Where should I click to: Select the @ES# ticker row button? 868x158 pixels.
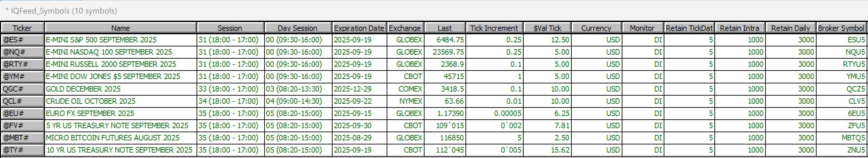pos(22,40)
